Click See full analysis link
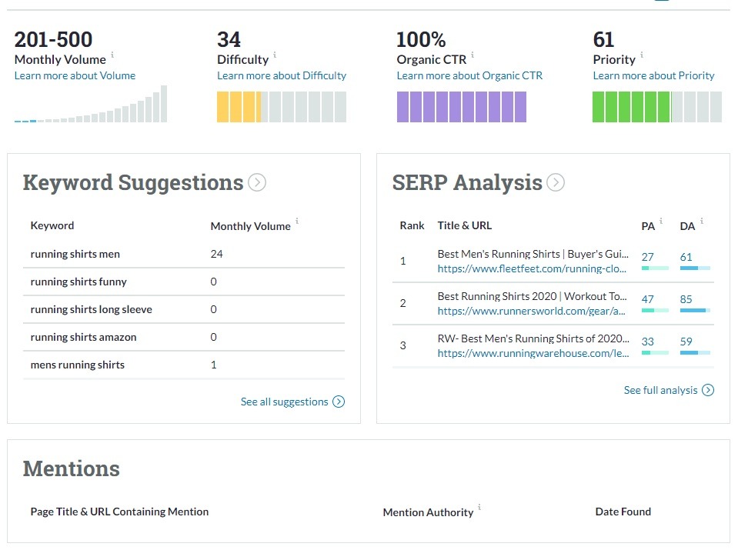748x560 pixels. (661, 390)
